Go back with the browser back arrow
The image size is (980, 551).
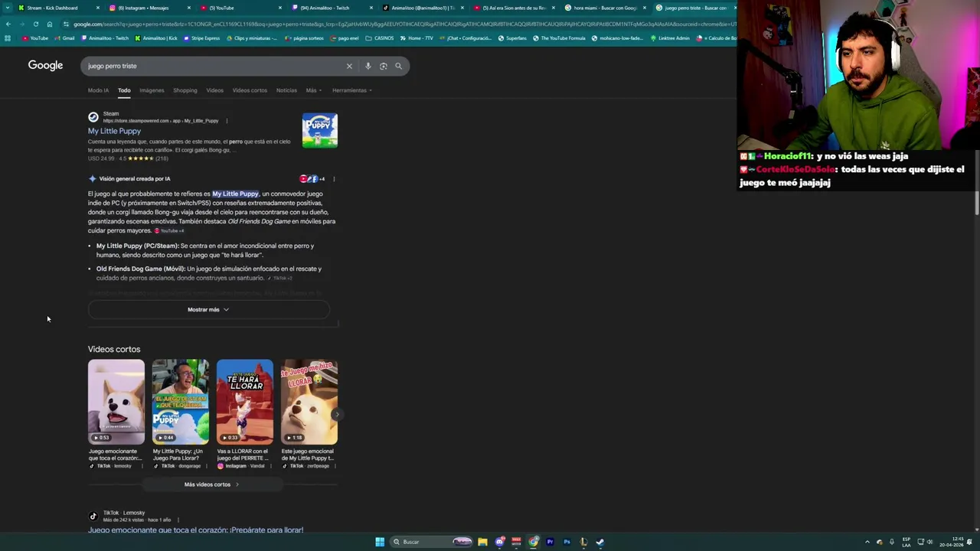[8, 24]
